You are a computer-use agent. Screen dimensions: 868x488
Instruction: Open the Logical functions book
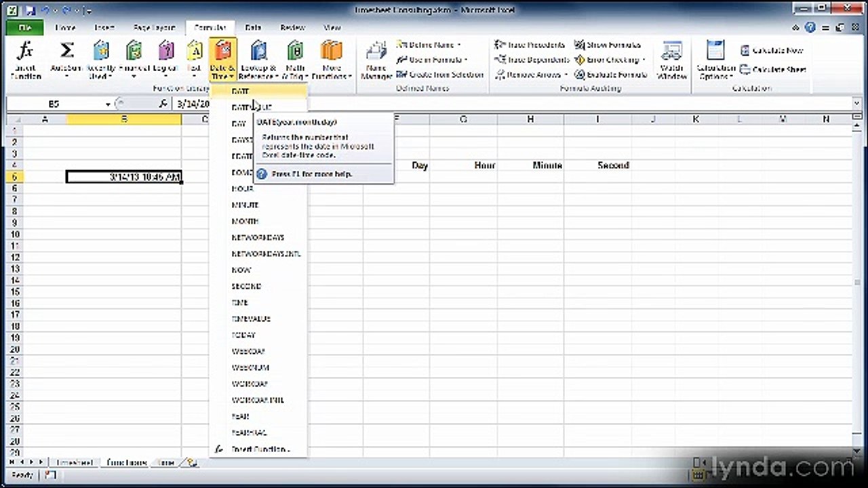(x=165, y=60)
